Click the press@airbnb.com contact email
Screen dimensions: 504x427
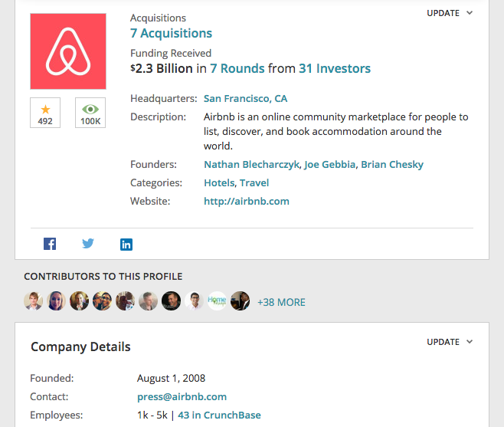click(182, 396)
